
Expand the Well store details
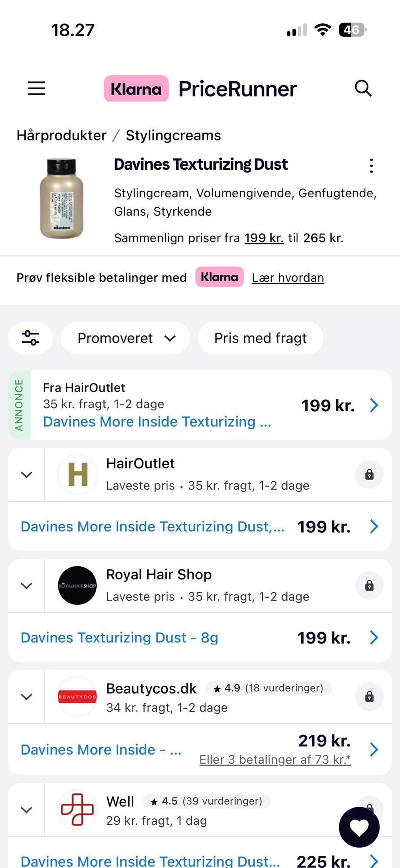(x=27, y=810)
